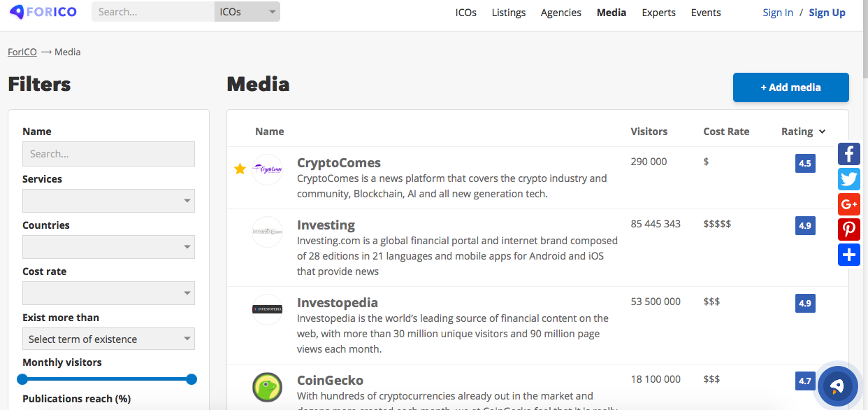Screen dimensions: 868x410
Task: Click the rocket chat widget icon
Action: click(x=837, y=386)
